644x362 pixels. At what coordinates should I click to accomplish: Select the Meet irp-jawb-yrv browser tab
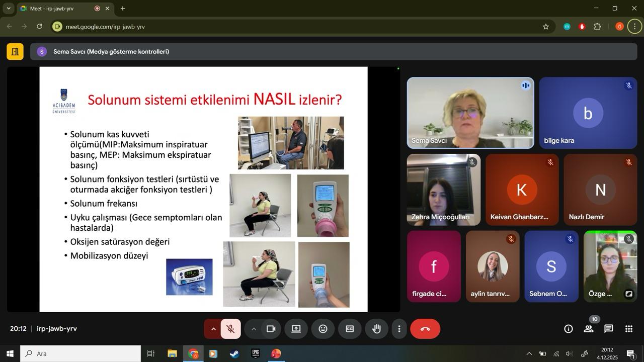58,9
